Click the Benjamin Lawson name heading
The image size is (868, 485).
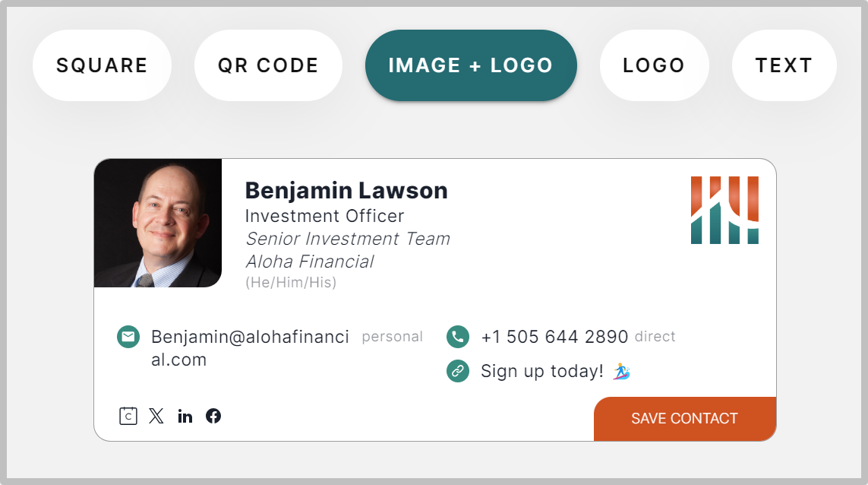pyautogui.click(x=346, y=190)
